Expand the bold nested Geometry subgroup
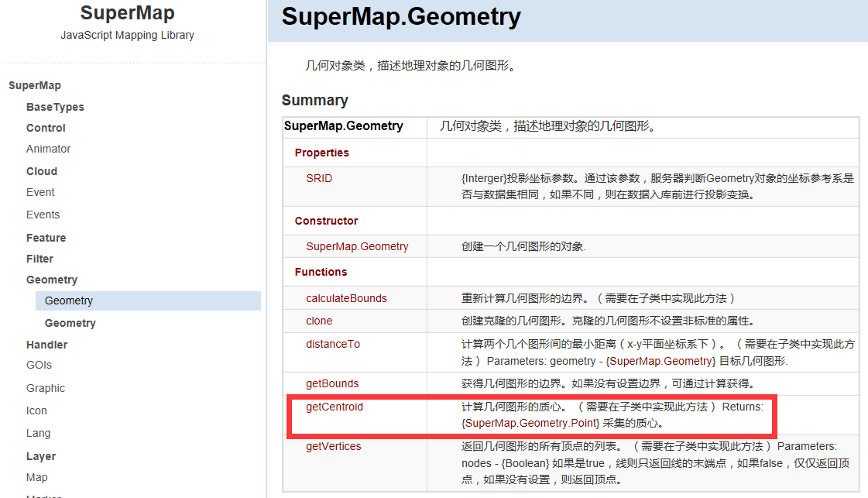 70,323
